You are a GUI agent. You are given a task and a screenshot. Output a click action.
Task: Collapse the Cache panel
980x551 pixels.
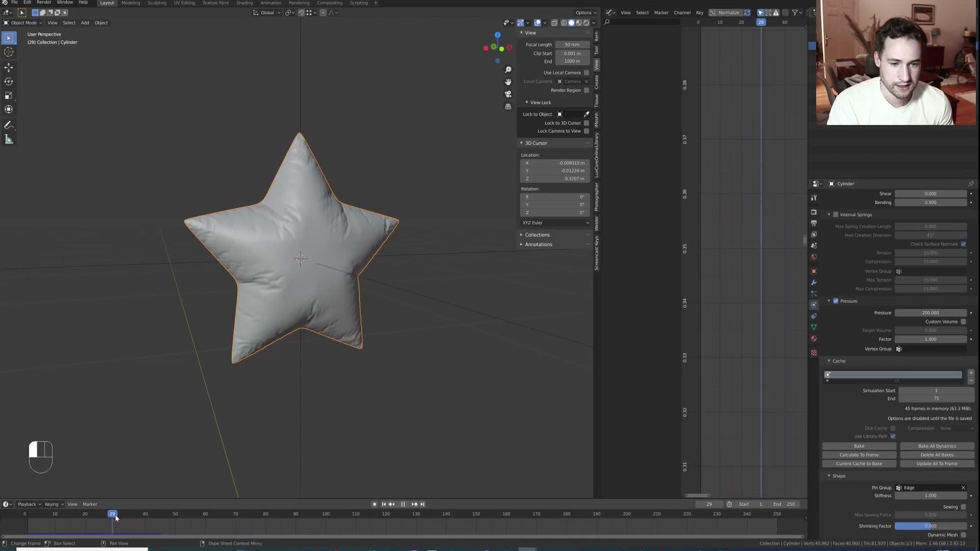coord(838,361)
